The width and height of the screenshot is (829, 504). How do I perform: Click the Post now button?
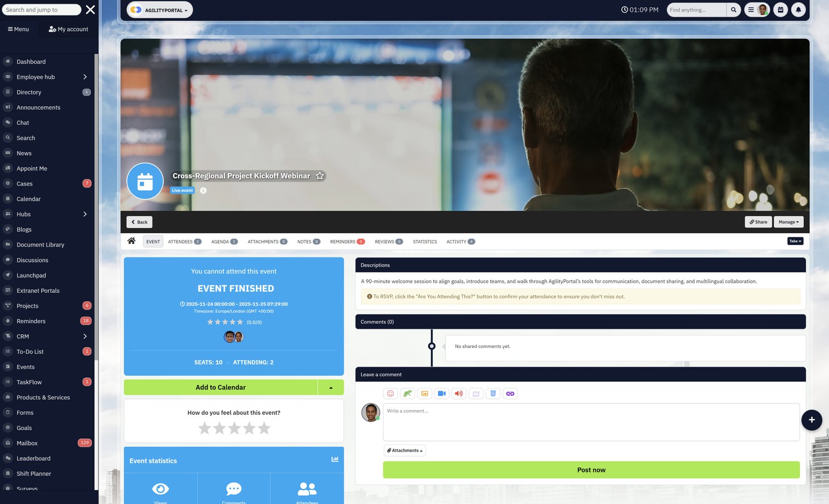pyautogui.click(x=591, y=470)
